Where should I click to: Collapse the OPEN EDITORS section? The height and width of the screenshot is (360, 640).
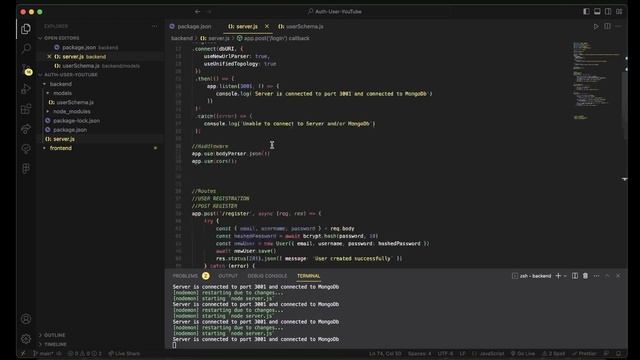[x=61, y=38]
